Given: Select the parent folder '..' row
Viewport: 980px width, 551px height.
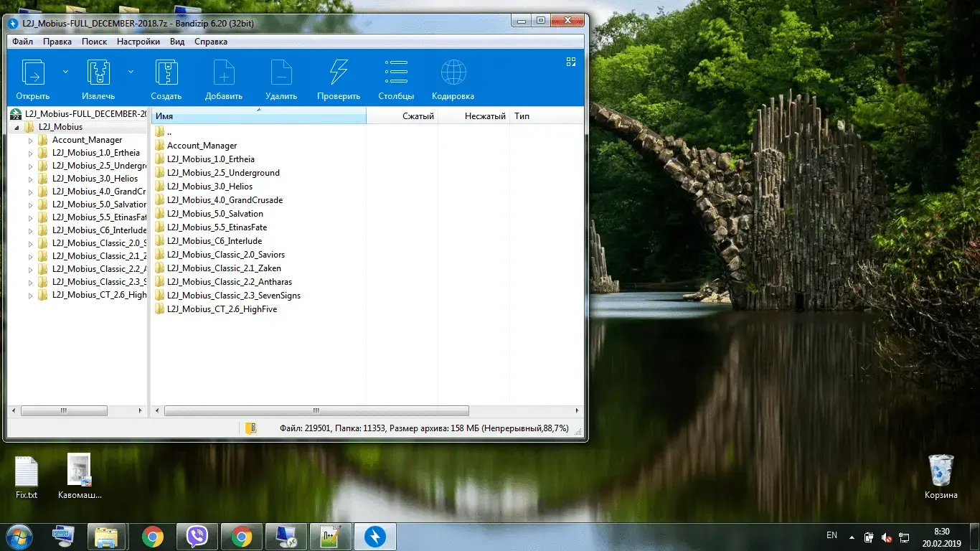Looking at the screenshot, I should (x=169, y=132).
